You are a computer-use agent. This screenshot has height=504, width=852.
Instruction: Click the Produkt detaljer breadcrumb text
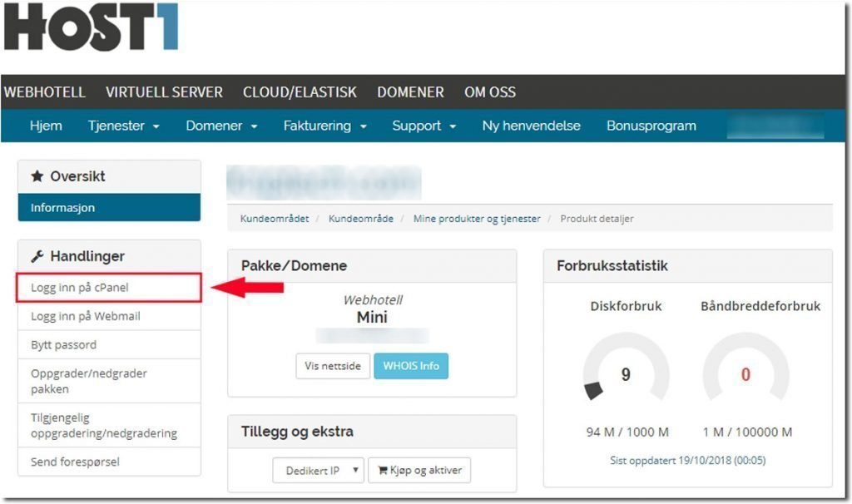pos(597,219)
